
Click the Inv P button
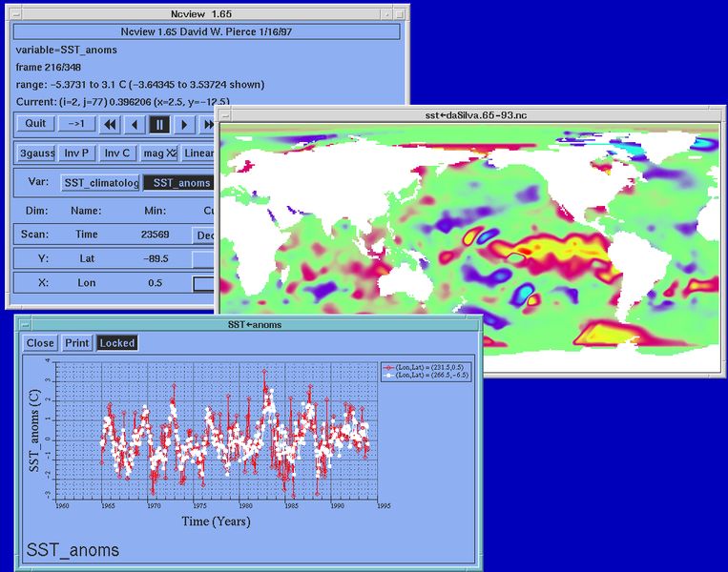click(76, 153)
